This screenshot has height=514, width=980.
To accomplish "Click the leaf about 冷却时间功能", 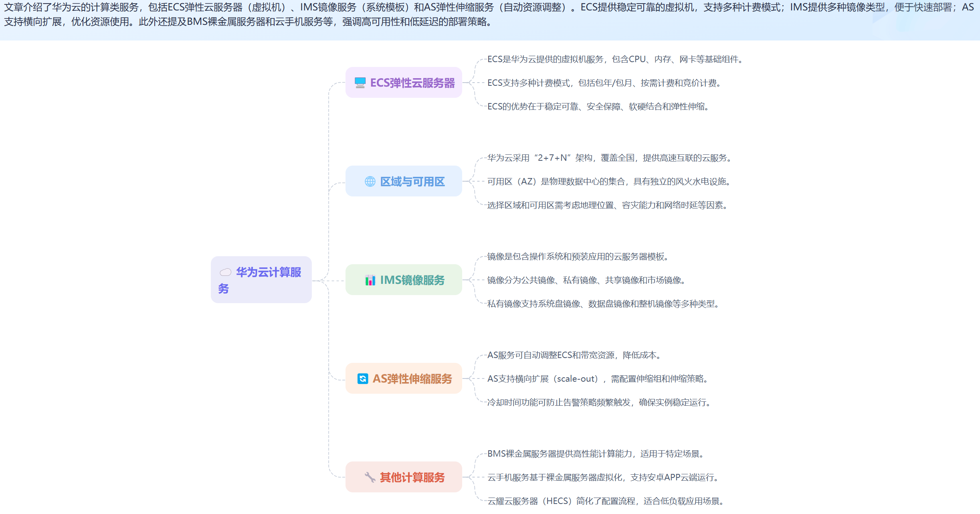I will pos(600,403).
